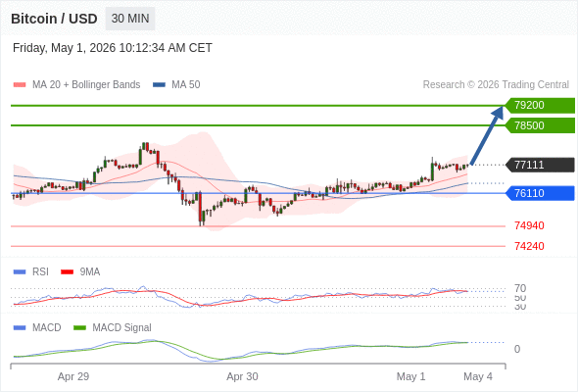
Task: Click the 30 MIN timeframe badge
Action: [x=130, y=19]
